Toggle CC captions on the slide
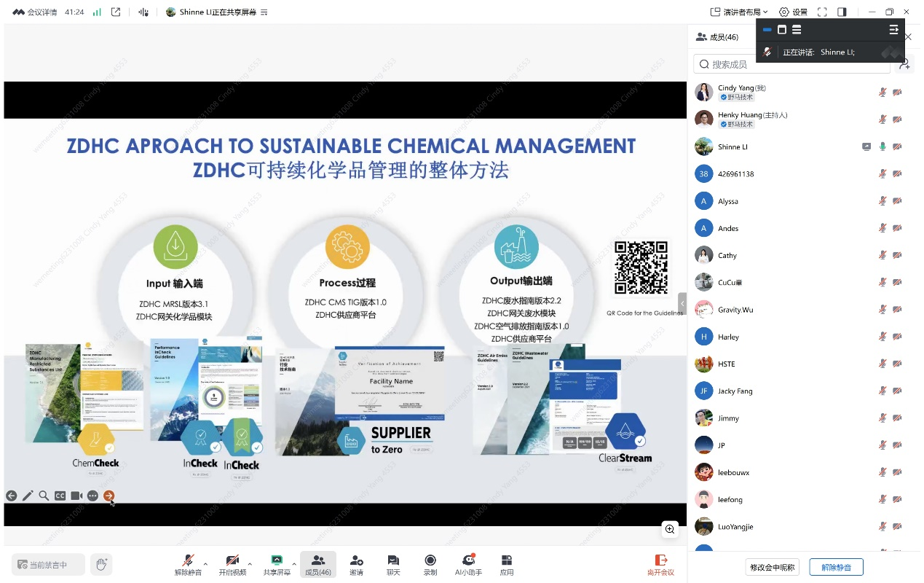The height and width of the screenshot is (583, 924). point(60,496)
